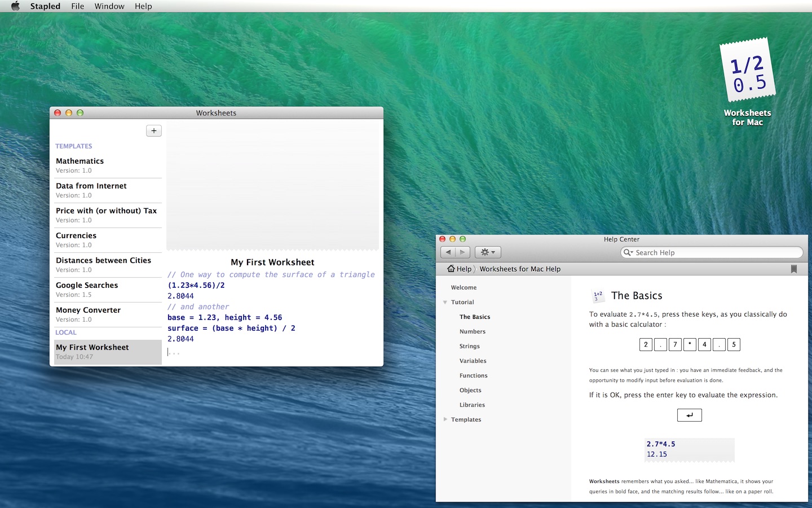The width and height of the screenshot is (812, 508).
Task: Open the Apple menu
Action: click(x=15, y=6)
